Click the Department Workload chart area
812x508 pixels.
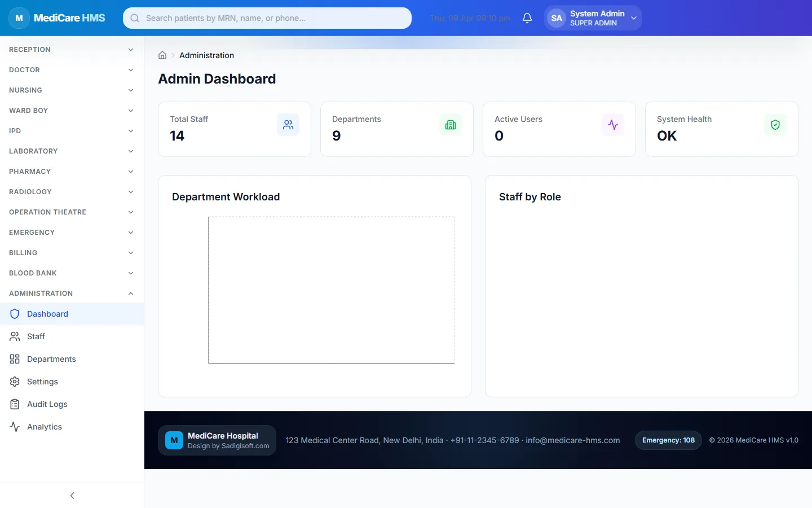[x=332, y=290]
